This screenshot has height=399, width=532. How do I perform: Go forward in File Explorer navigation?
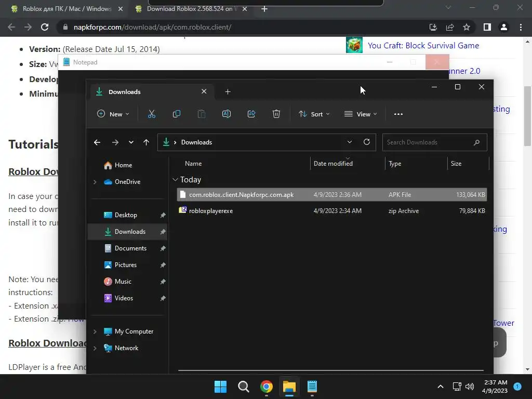pyautogui.click(x=115, y=142)
